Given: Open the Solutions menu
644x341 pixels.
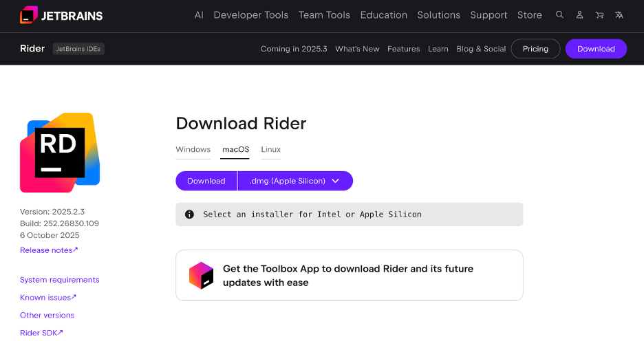Looking at the screenshot, I should click(439, 15).
